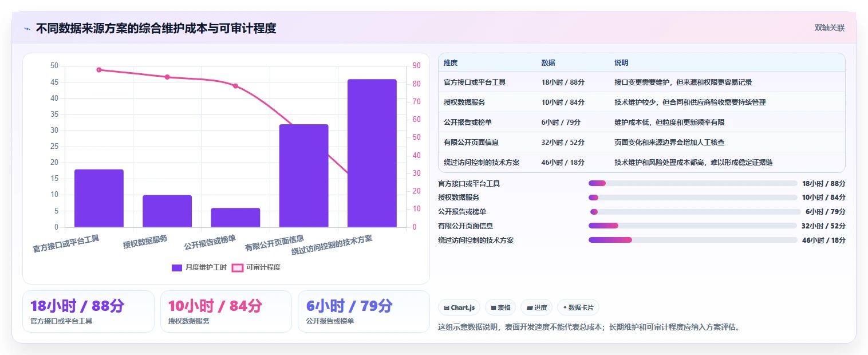Click the 32-hour bar in the chart
Screen dimensions: 868x355
coord(303,176)
